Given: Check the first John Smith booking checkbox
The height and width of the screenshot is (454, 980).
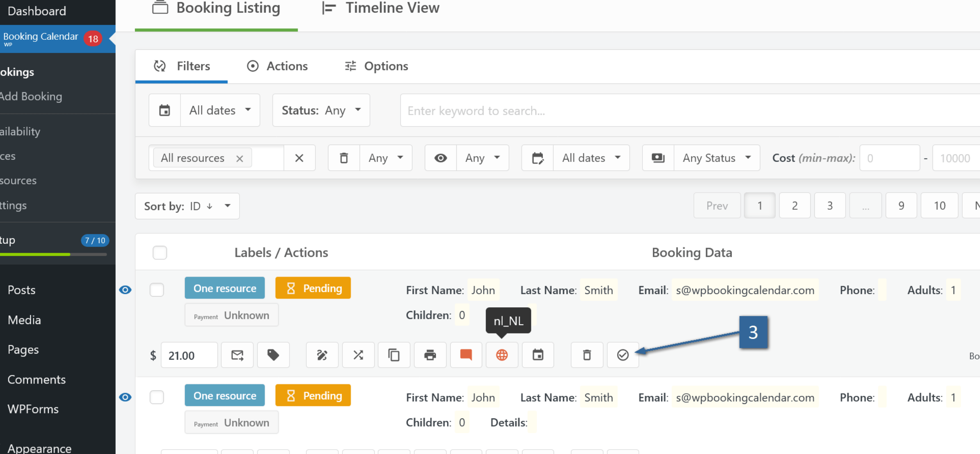Looking at the screenshot, I should click(x=157, y=290).
